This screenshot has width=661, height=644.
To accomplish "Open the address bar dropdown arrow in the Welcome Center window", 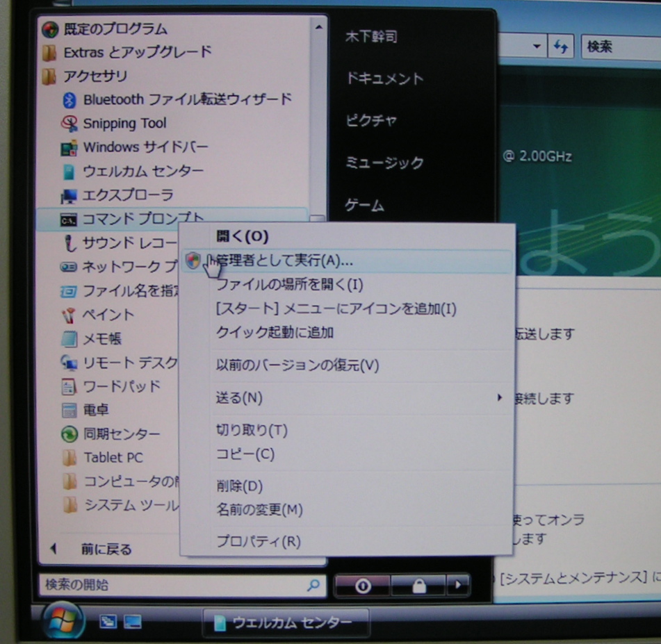I will coord(536,46).
